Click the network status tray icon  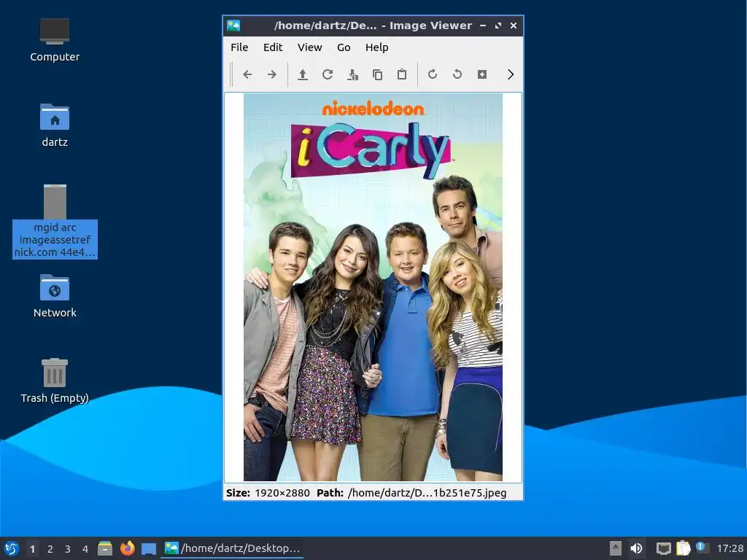(663, 548)
